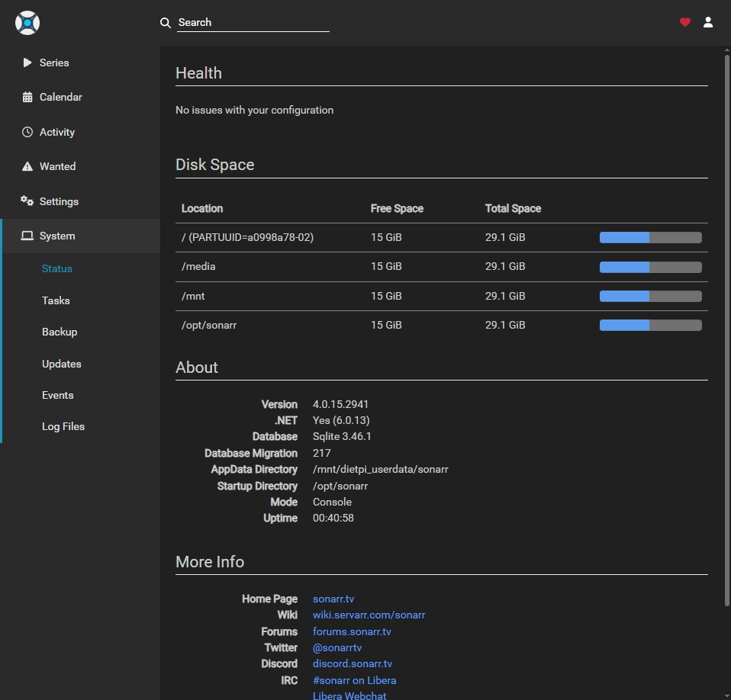Visit the discord.sonarr.tv link
The height and width of the screenshot is (700, 731).
pos(352,664)
